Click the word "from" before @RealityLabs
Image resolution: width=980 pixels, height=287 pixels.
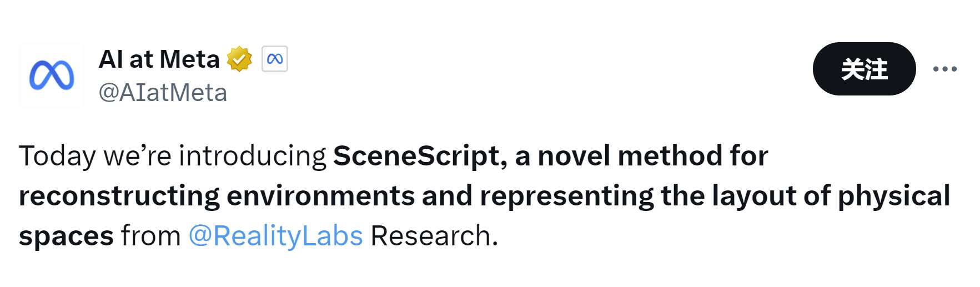(151, 235)
